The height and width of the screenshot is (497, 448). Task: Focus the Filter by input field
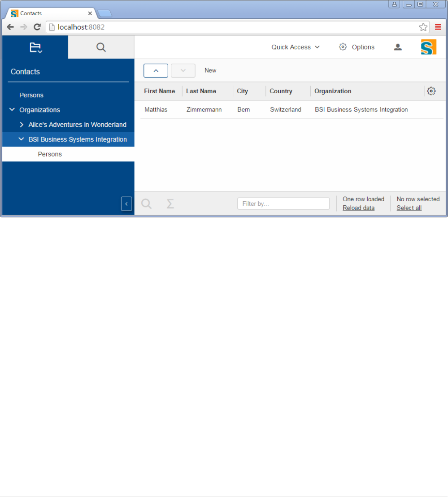[283, 203]
